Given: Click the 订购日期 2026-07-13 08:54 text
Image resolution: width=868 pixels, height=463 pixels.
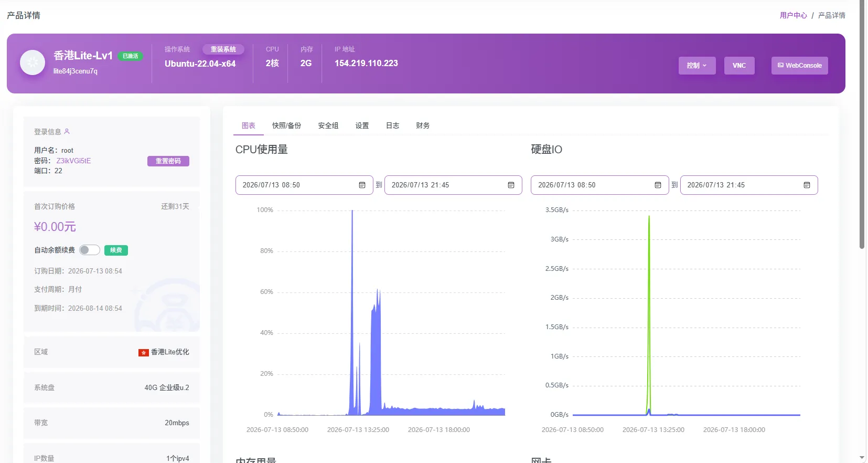Looking at the screenshot, I should tap(78, 271).
